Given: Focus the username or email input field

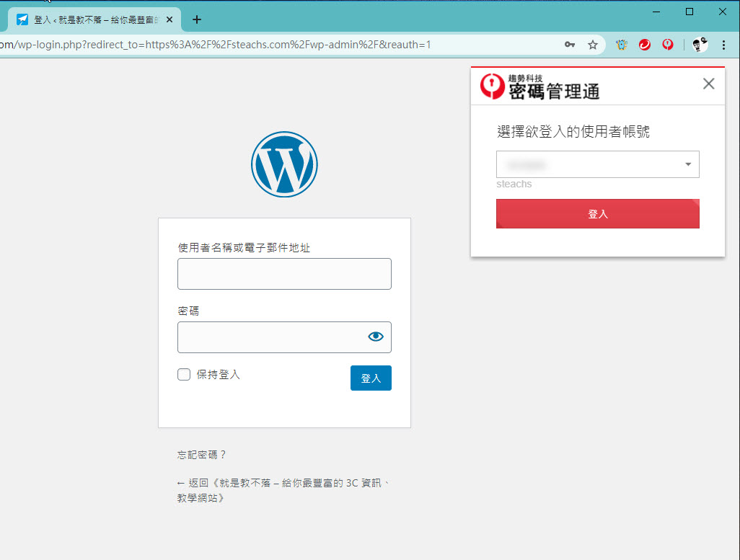Looking at the screenshot, I should [x=284, y=274].
